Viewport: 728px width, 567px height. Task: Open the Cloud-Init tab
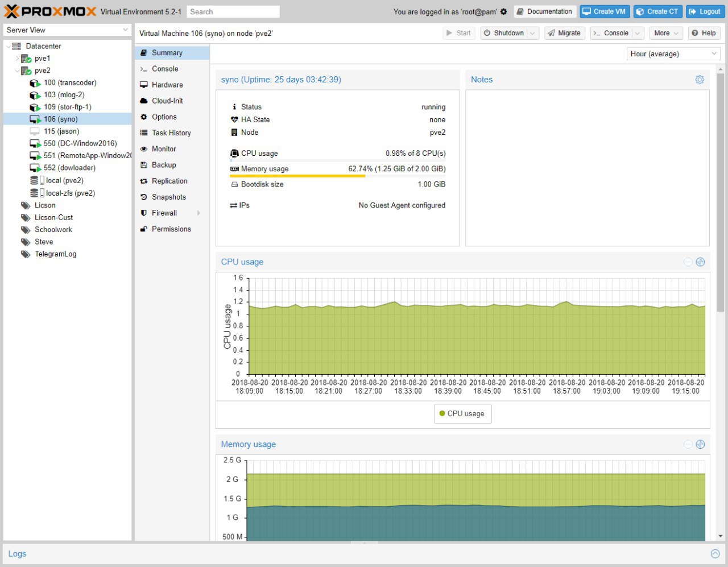pyautogui.click(x=172, y=101)
